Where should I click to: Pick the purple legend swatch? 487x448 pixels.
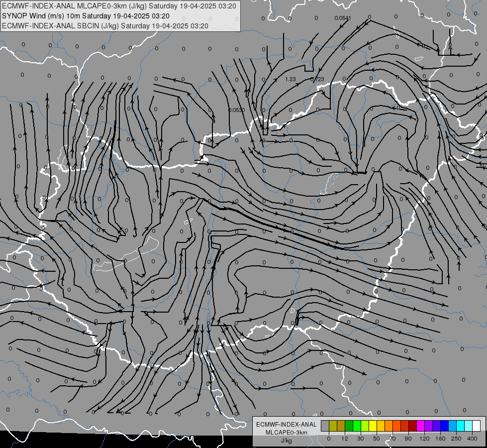429,426
